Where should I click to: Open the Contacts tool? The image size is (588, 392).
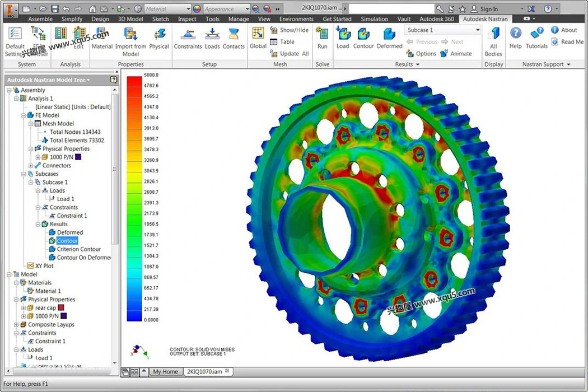tap(234, 38)
